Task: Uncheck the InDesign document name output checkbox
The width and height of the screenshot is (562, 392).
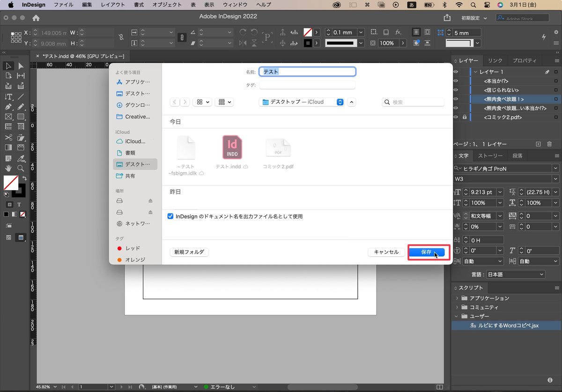Action: coord(170,216)
